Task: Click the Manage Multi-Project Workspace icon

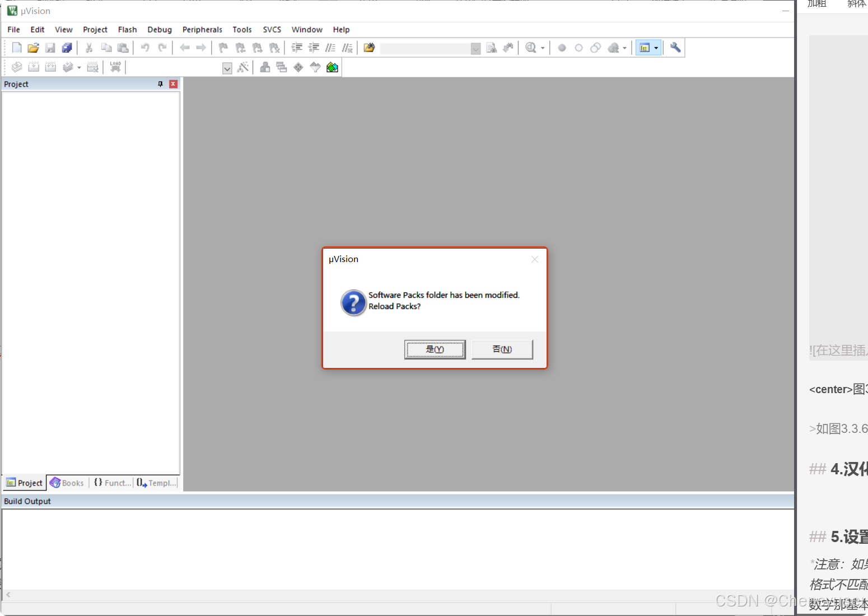Action: pyautogui.click(x=282, y=67)
